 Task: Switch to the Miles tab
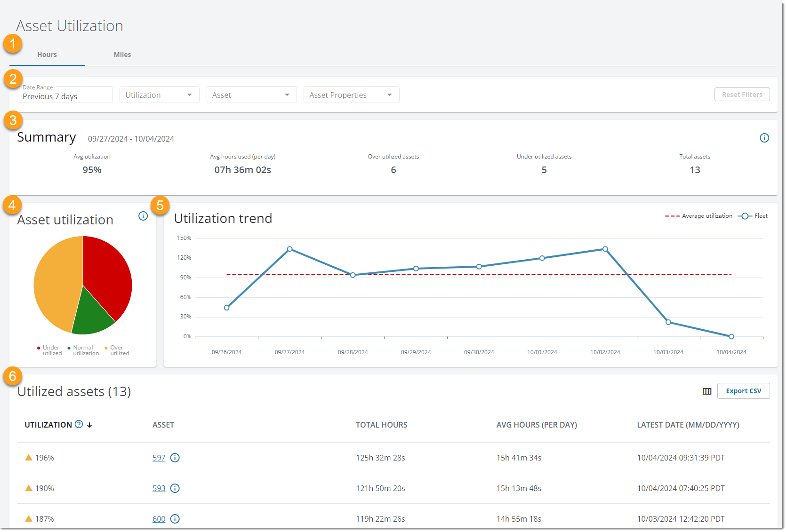pos(122,55)
